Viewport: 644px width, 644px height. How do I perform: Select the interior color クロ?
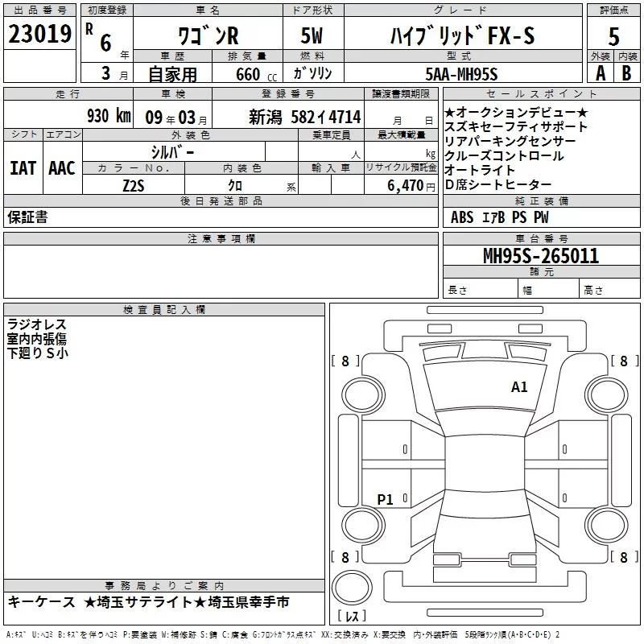[235, 186]
